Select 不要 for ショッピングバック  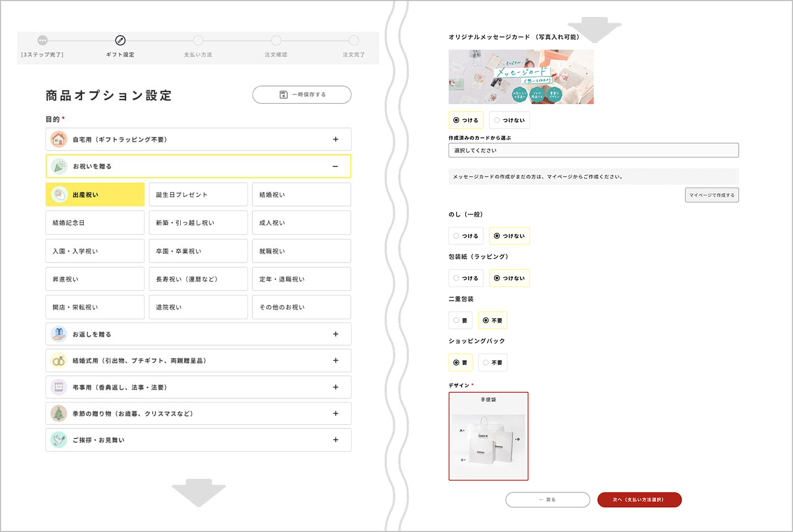click(493, 363)
